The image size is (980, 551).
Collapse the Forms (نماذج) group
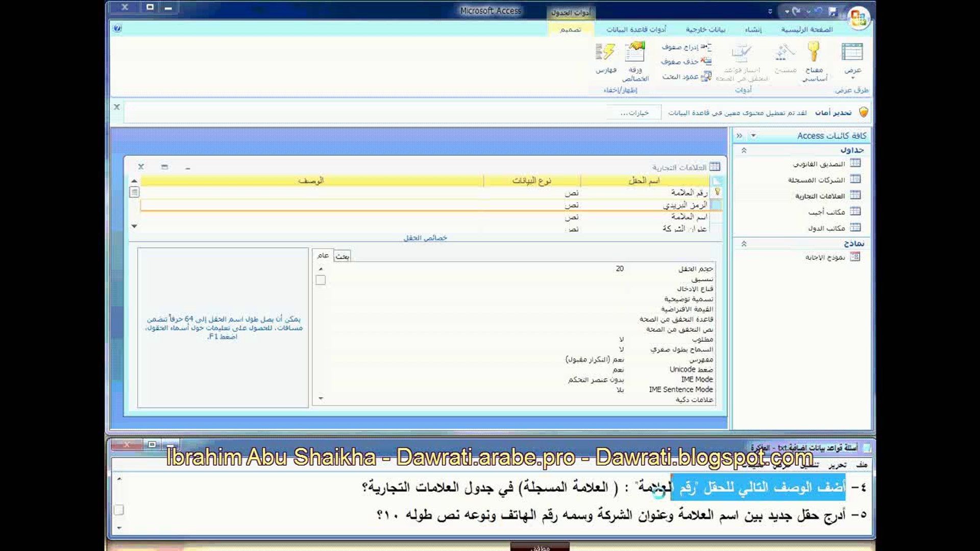pyautogui.click(x=744, y=244)
